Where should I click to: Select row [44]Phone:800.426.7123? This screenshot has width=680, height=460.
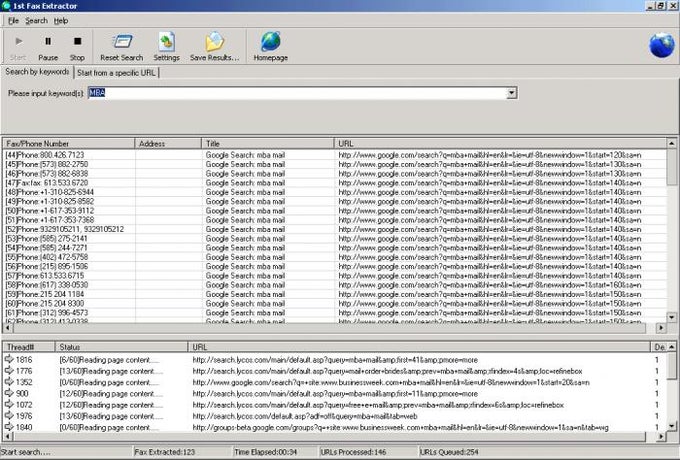(x=335, y=155)
